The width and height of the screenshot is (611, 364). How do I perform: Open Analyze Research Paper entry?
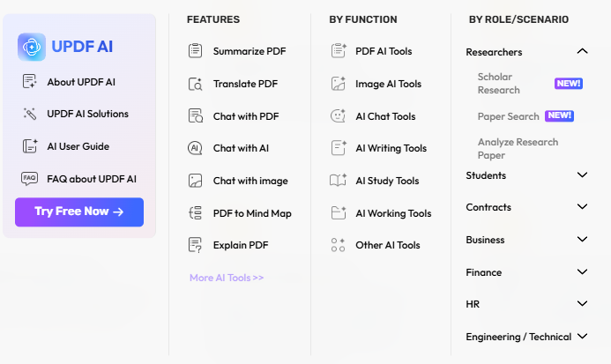point(518,148)
